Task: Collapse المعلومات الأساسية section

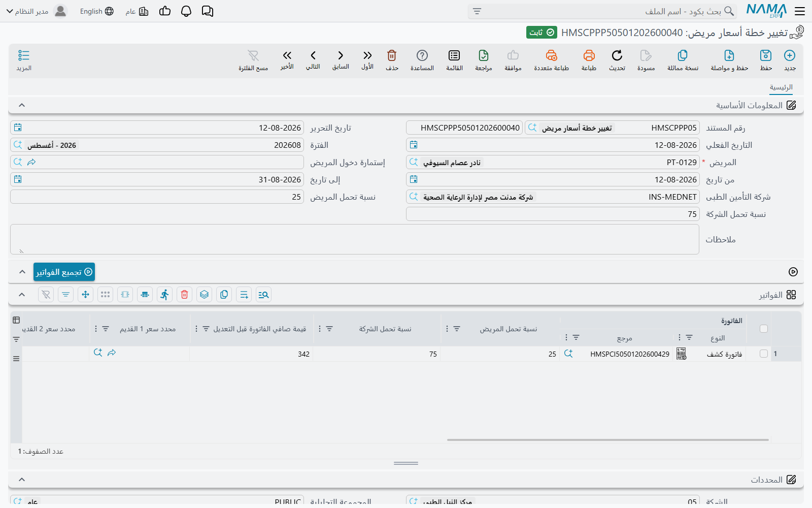Action: (x=22, y=105)
